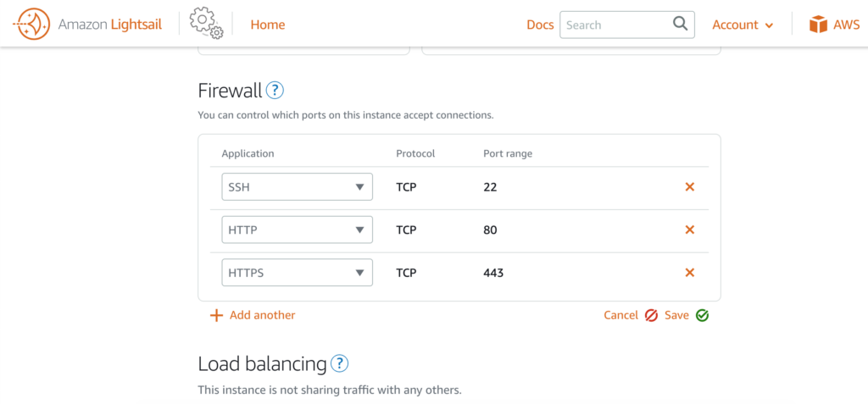Screen dimensions: 868x404
Task: Remove the HTTP port 80 rule
Action: point(690,230)
